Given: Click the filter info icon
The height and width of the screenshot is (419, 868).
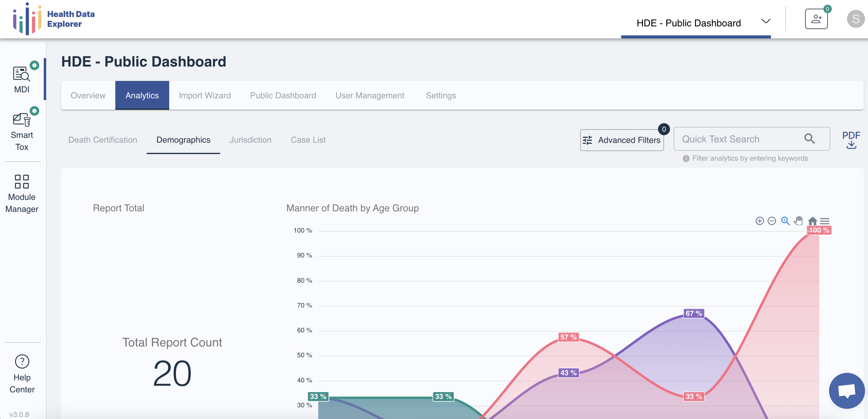Looking at the screenshot, I should point(686,159).
